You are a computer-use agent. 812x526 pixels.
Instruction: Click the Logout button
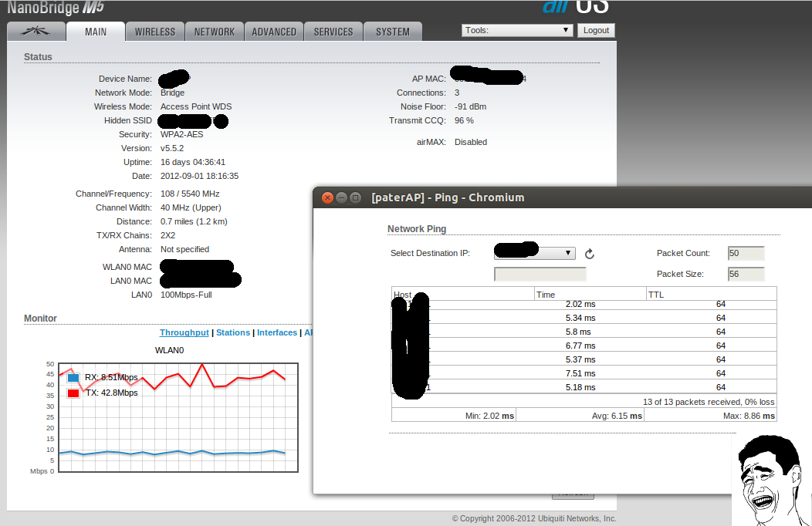596,31
